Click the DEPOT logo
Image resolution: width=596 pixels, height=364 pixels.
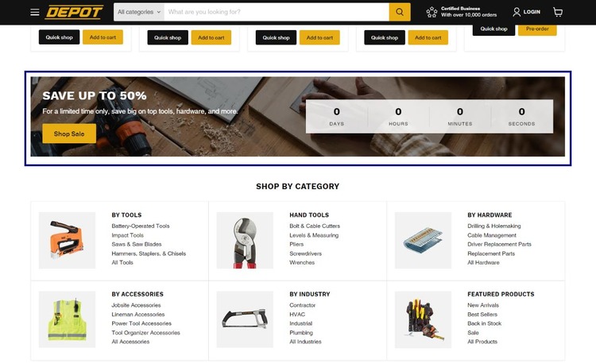click(74, 12)
